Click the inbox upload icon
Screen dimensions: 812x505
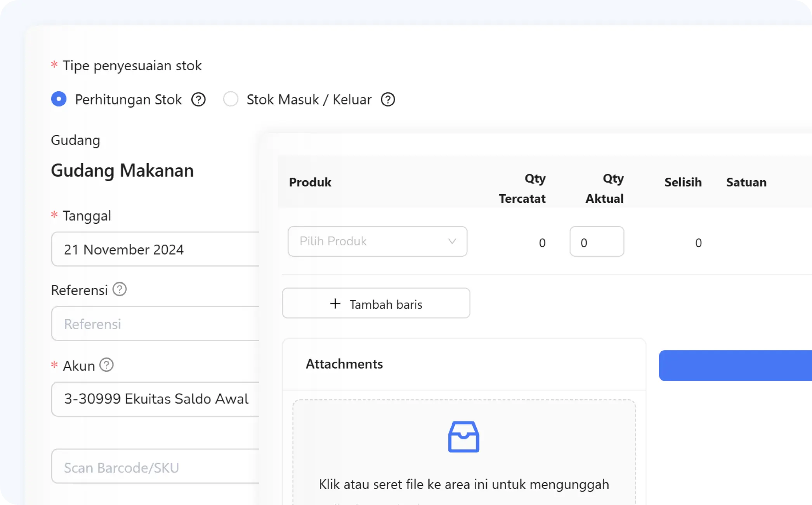point(463,437)
